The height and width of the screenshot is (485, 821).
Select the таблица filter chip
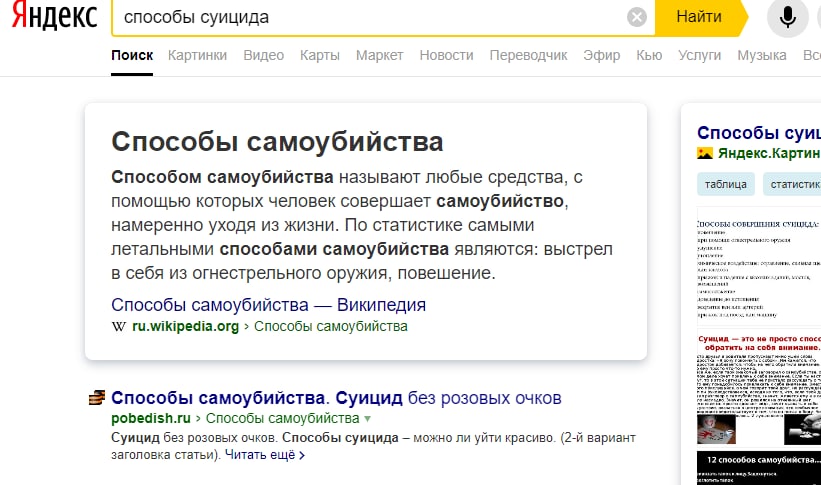click(726, 184)
